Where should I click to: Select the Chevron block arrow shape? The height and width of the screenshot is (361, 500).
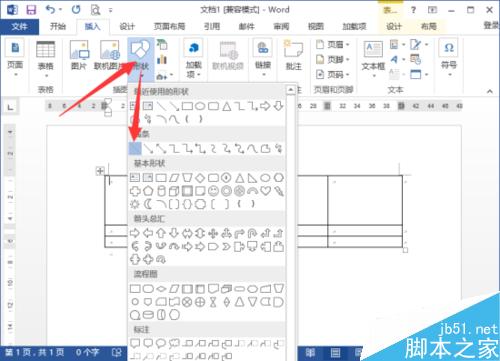tap(226, 247)
